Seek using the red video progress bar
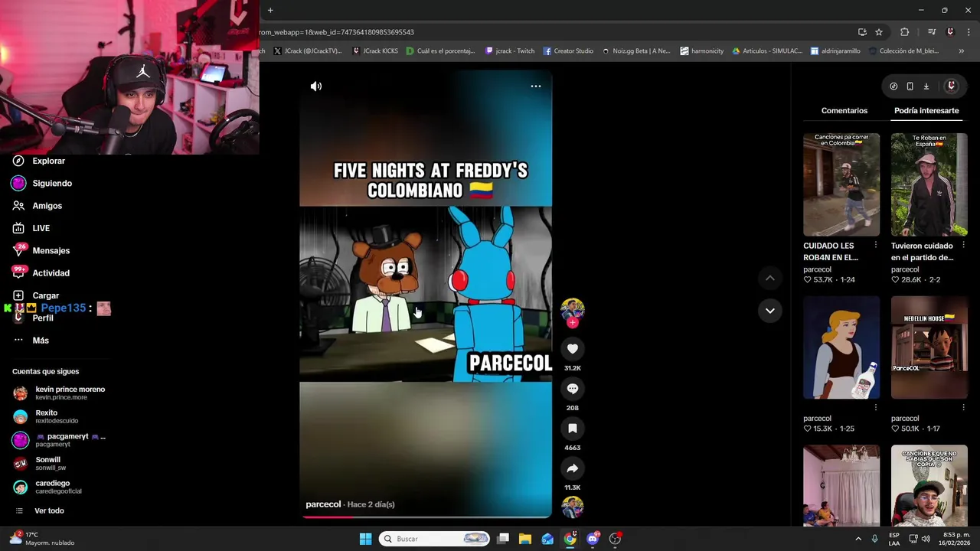The image size is (980, 551). (425, 517)
